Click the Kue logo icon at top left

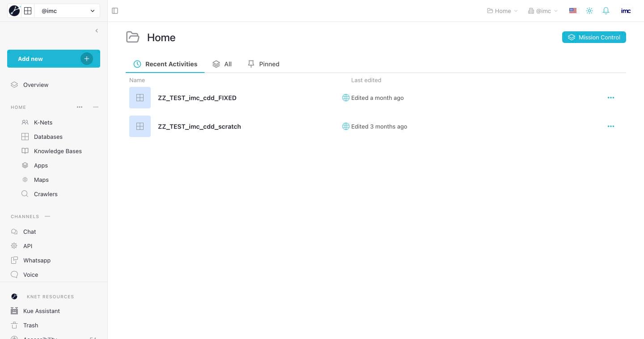coord(14,11)
